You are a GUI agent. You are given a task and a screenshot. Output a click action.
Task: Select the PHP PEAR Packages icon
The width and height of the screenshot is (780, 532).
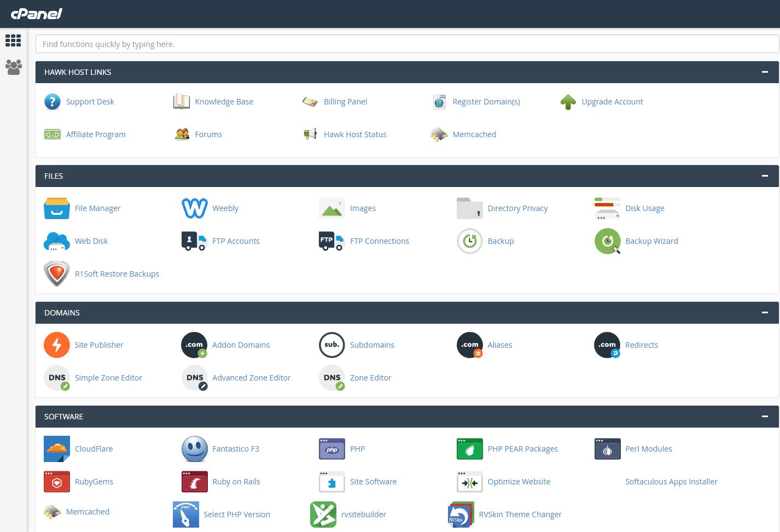click(469, 449)
